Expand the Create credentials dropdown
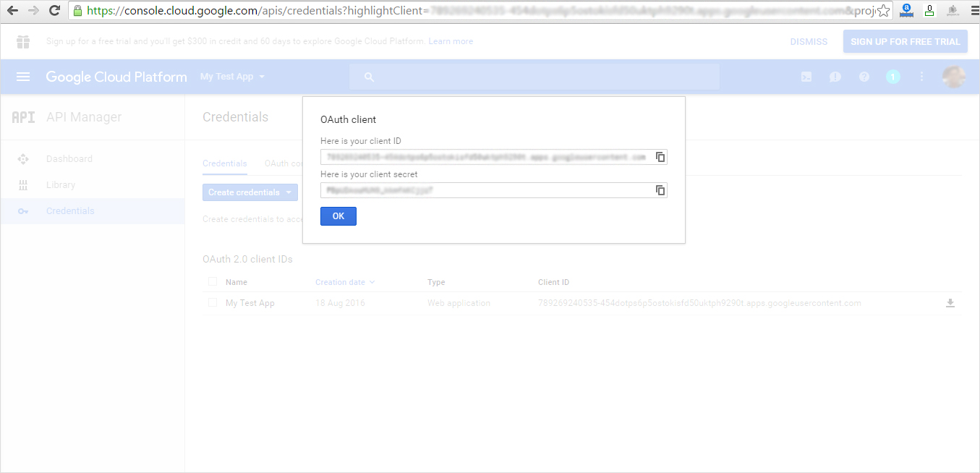 coord(250,192)
